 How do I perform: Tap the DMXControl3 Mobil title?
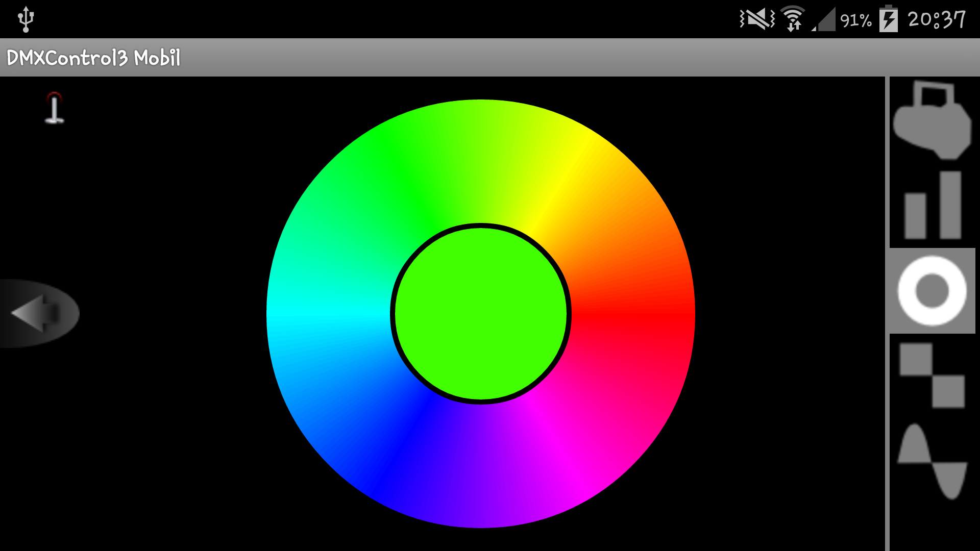(x=93, y=58)
